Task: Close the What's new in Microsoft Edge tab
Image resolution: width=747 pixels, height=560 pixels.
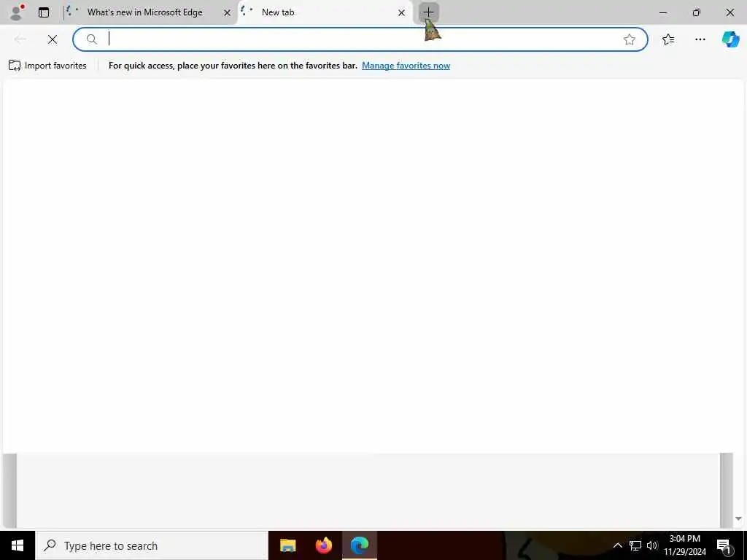Action: click(x=228, y=13)
